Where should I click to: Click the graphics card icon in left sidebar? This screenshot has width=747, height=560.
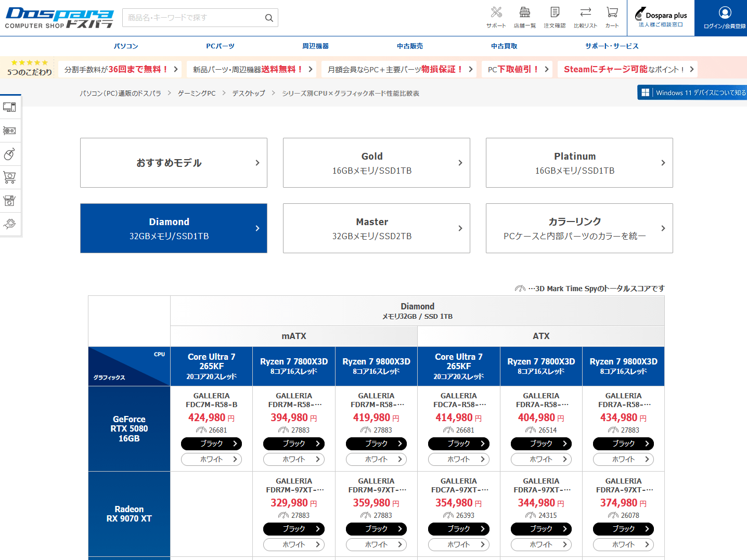click(9, 131)
